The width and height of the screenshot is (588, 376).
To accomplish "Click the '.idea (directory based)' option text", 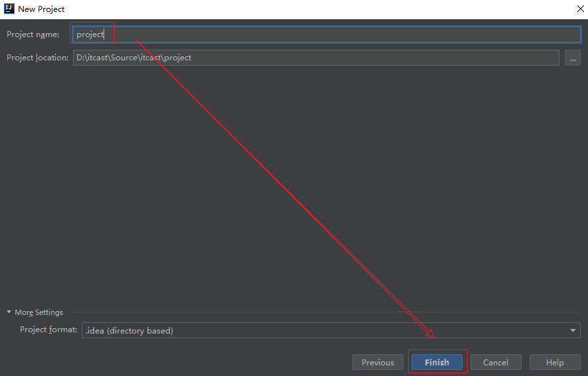I will pos(129,330).
